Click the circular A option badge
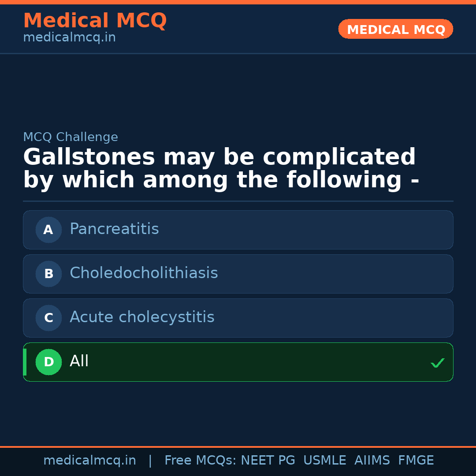 [48, 230]
